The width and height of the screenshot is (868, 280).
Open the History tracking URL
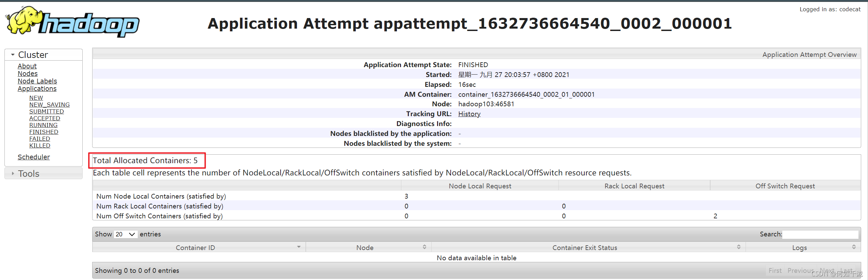[x=469, y=114]
